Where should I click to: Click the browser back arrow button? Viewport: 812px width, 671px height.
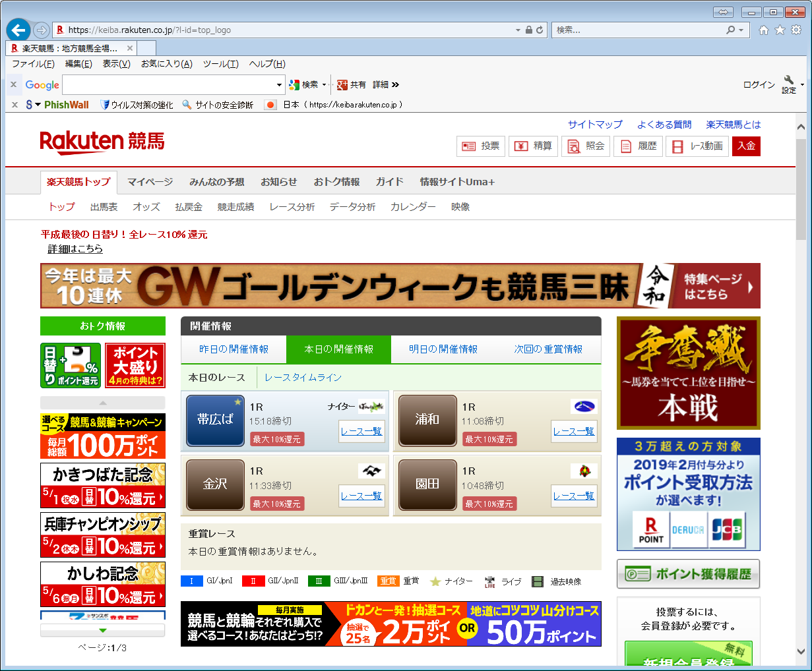(x=18, y=30)
